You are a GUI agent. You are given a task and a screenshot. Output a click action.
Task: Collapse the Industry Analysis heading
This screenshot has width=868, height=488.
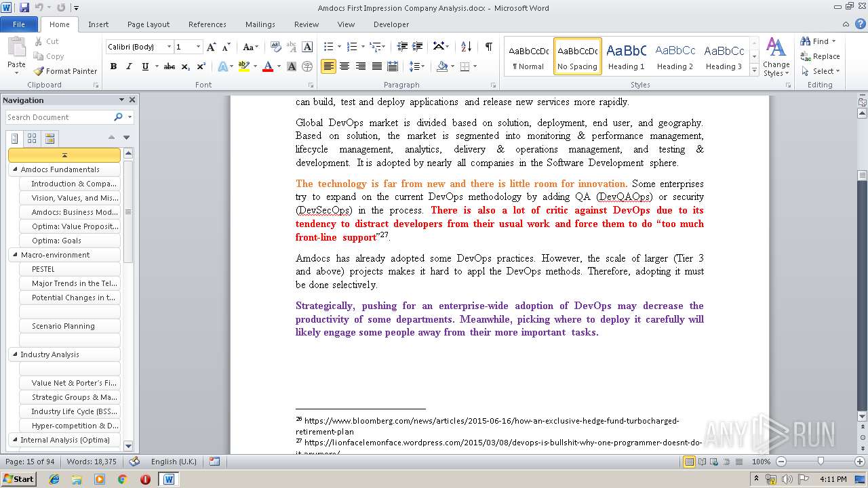[x=14, y=354]
